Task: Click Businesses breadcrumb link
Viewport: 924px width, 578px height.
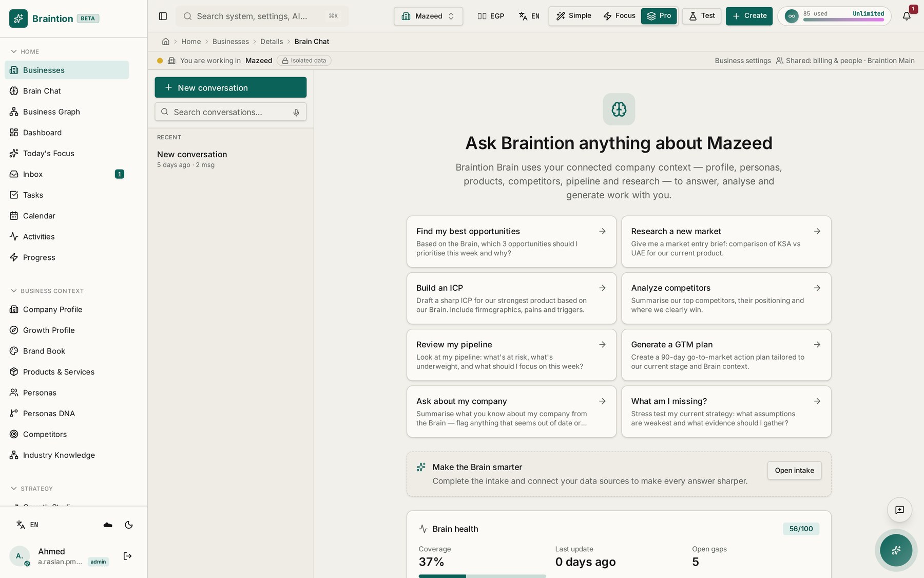Action: pos(230,42)
